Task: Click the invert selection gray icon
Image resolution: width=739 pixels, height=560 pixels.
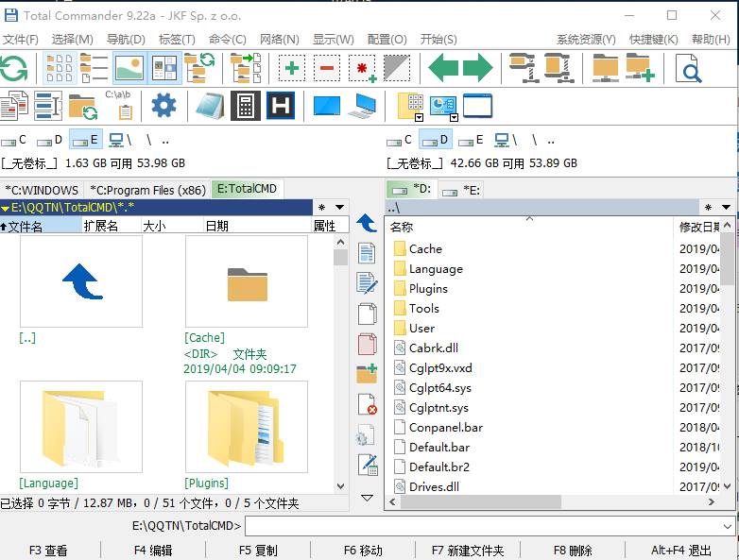Action: tap(397, 68)
